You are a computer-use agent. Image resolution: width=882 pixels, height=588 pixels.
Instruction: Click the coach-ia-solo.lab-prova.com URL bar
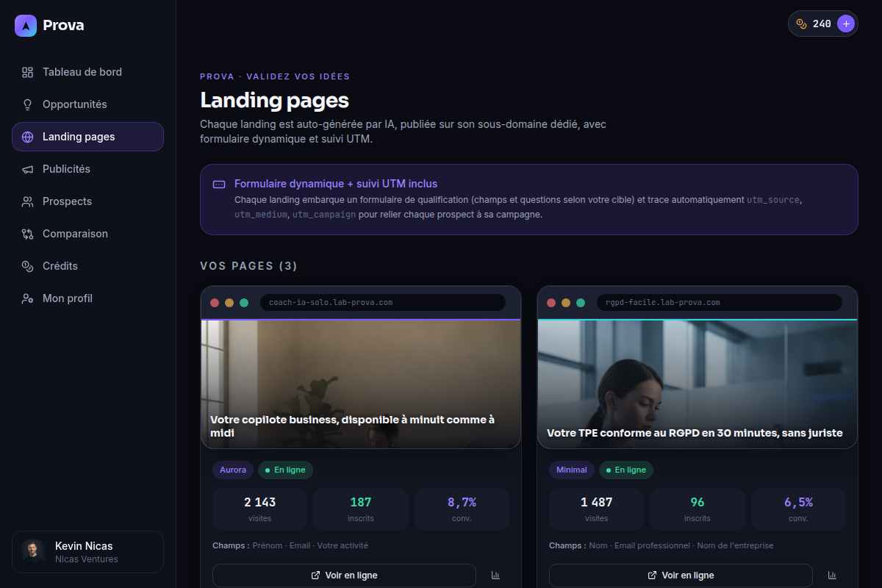click(x=382, y=302)
